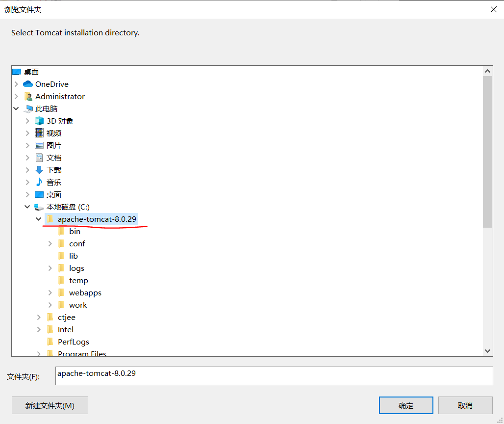
Task: Click the PerfLogs folder icon
Action: pos(50,342)
